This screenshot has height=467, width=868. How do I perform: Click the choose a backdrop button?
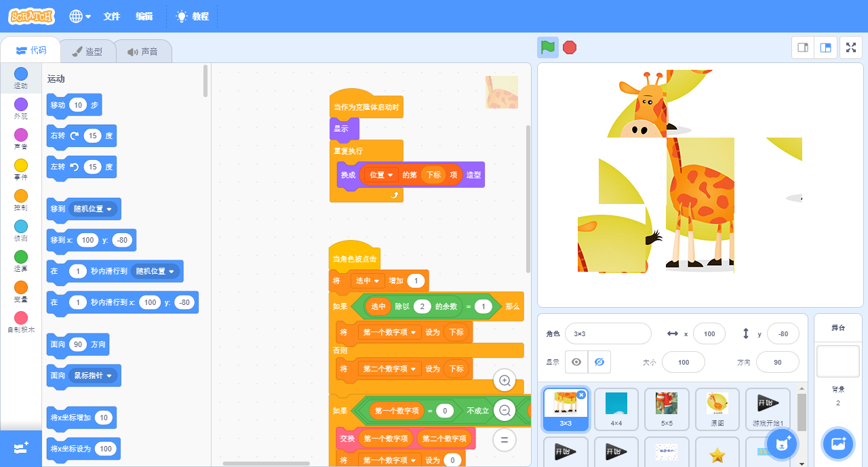[x=838, y=445]
